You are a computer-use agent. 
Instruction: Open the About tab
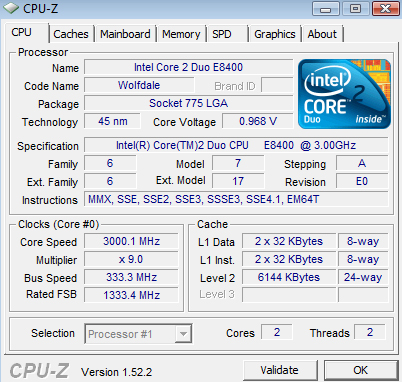322,34
